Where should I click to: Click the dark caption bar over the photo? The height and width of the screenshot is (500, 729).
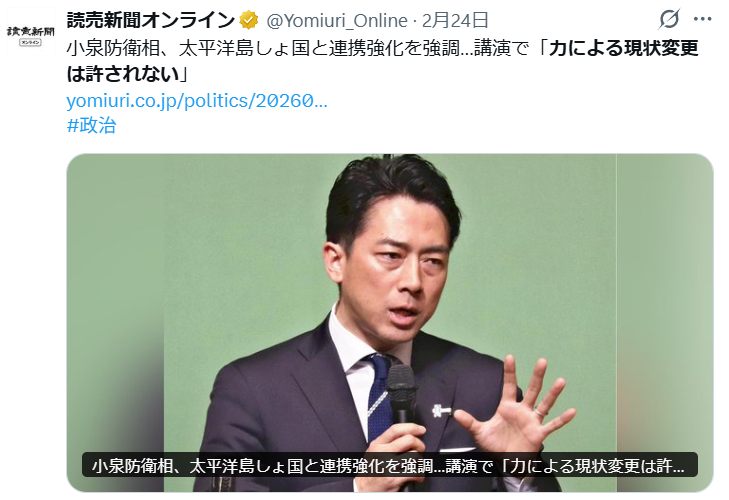point(390,465)
